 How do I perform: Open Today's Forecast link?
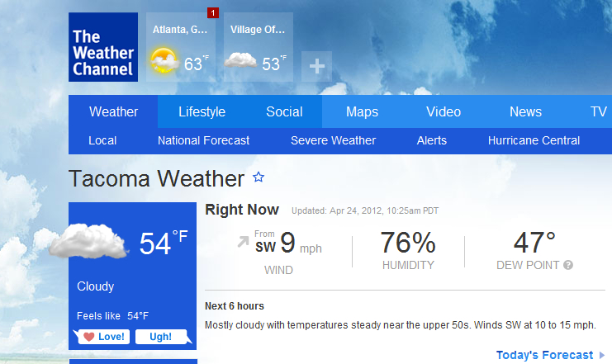pyautogui.click(x=544, y=355)
